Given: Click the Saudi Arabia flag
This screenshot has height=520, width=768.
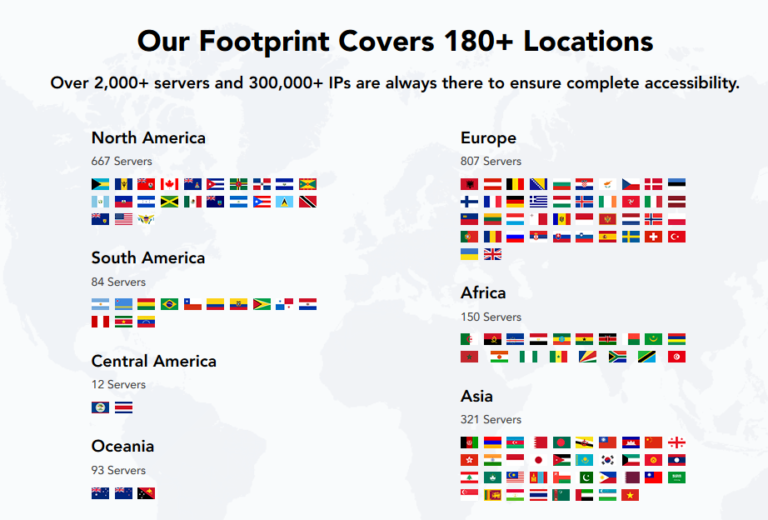Looking at the screenshot, I should click(x=676, y=477).
